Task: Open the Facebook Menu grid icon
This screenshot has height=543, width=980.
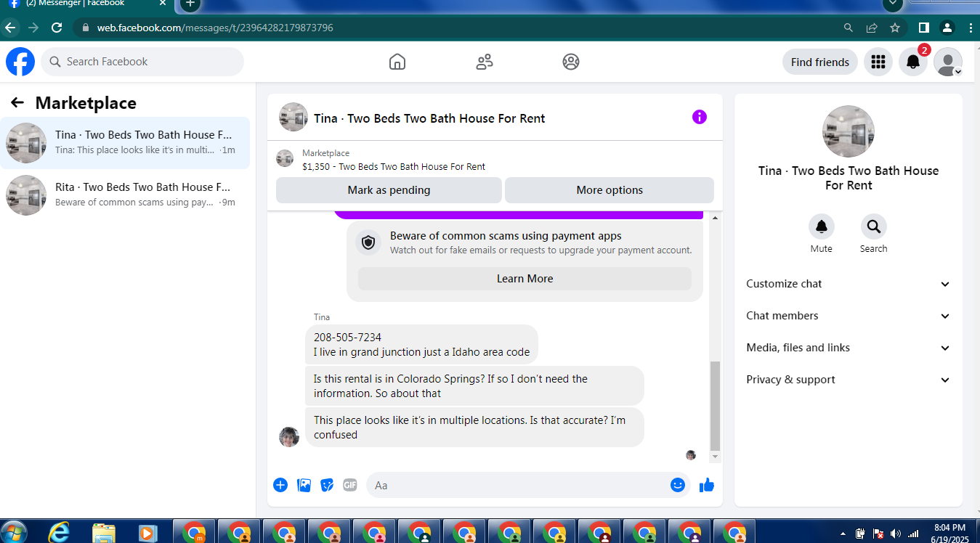Action: click(878, 62)
